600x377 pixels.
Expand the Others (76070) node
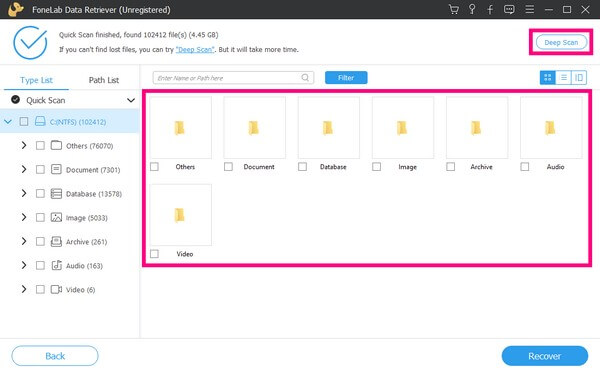point(24,145)
